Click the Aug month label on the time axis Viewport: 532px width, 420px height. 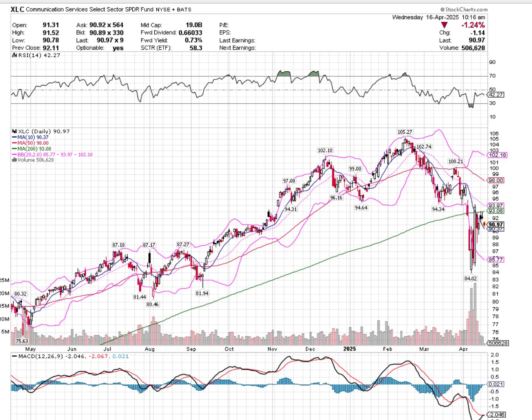coord(150,349)
